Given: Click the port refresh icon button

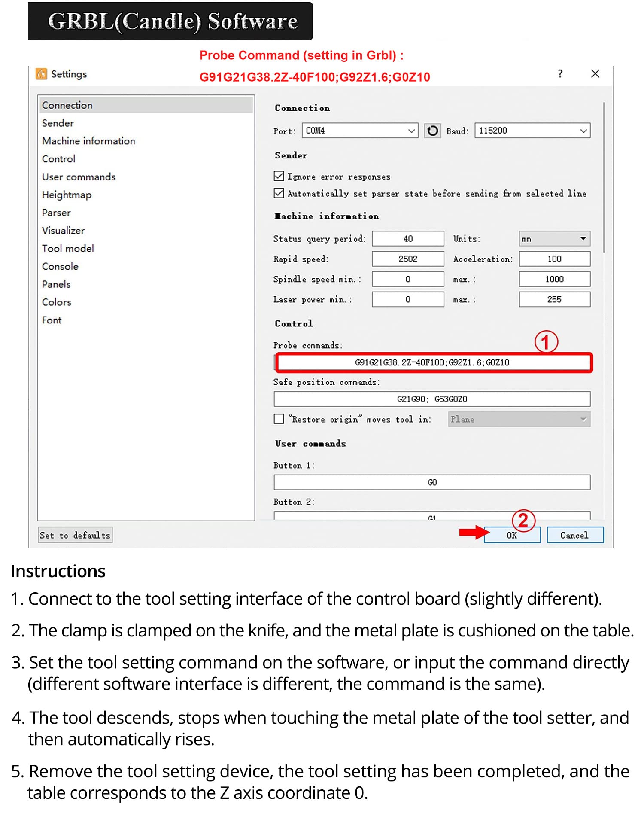Looking at the screenshot, I should point(432,131).
